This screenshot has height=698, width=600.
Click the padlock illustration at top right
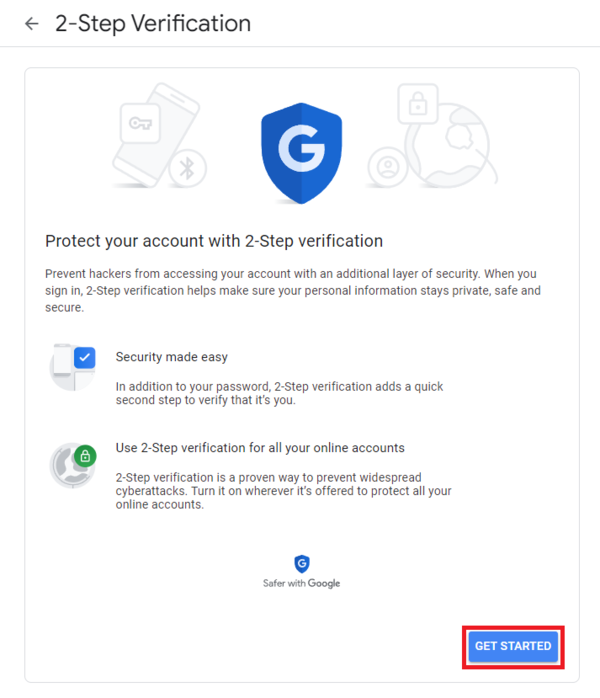[x=417, y=104]
